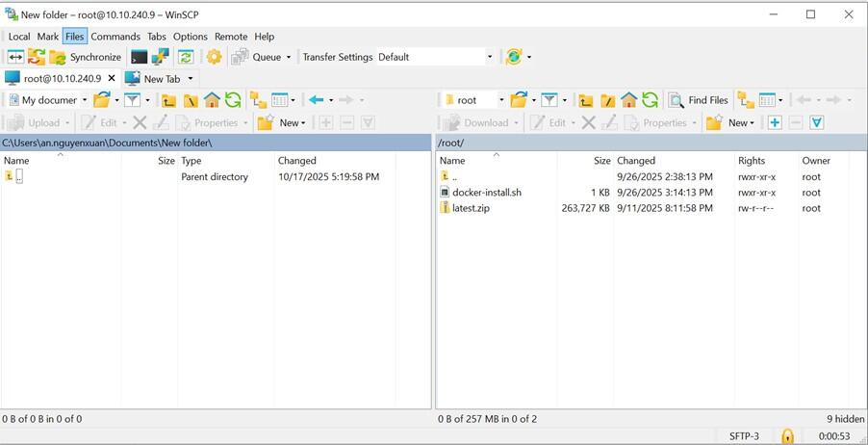Screen dimensions: 868x445
Task: Click the globe refresh icon in main toolbar
Action: (x=514, y=57)
